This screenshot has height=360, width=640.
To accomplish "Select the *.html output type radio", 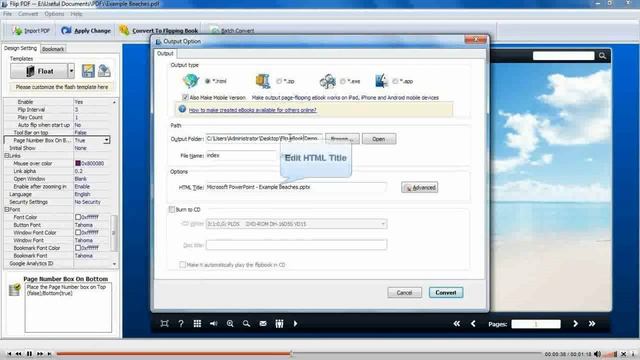I will click(208, 81).
